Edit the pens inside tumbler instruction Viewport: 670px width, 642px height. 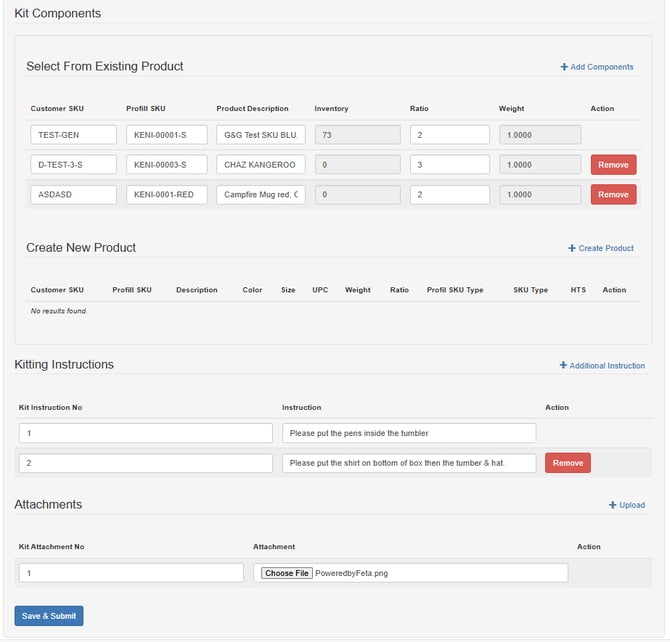coord(408,433)
